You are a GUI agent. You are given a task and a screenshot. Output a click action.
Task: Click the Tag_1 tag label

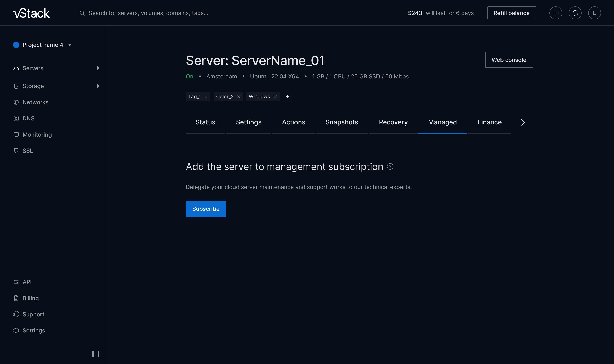(195, 97)
